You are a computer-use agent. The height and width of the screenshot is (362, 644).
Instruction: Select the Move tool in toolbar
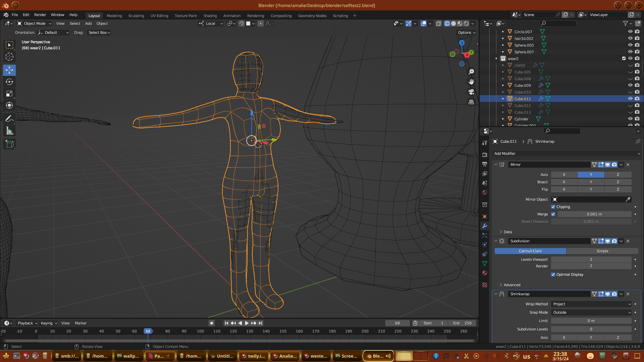pos(9,70)
